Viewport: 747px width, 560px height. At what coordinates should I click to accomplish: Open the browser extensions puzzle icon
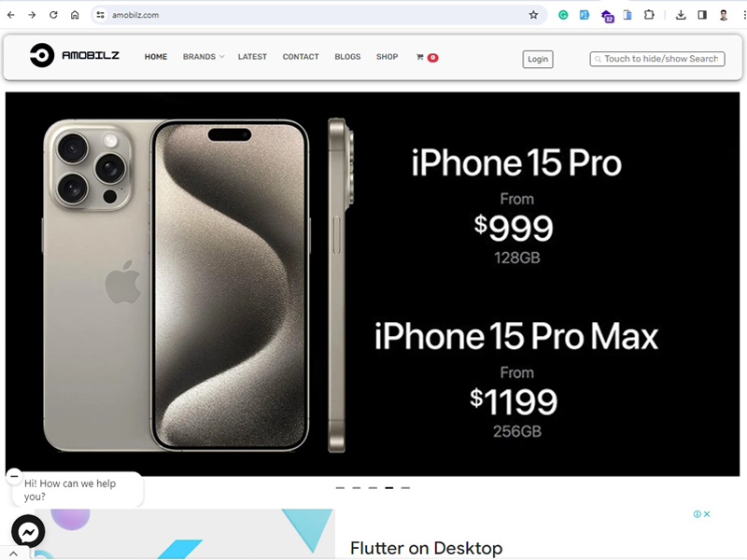point(649,15)
